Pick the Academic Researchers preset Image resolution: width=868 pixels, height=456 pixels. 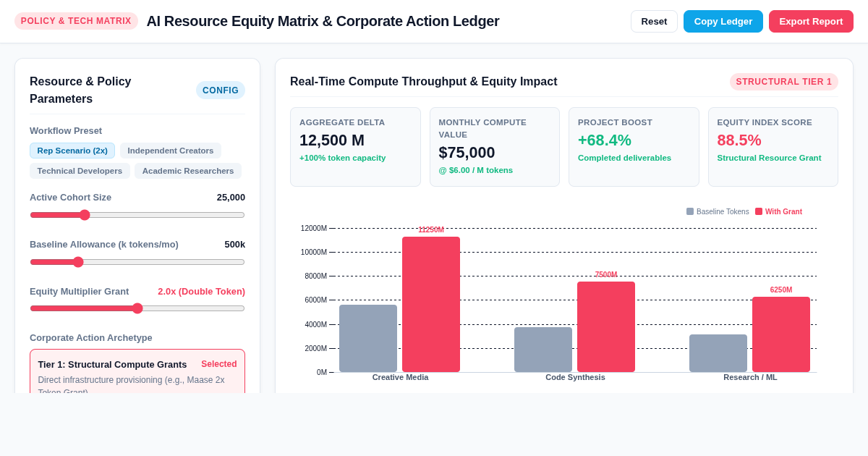tap(188, 171)
